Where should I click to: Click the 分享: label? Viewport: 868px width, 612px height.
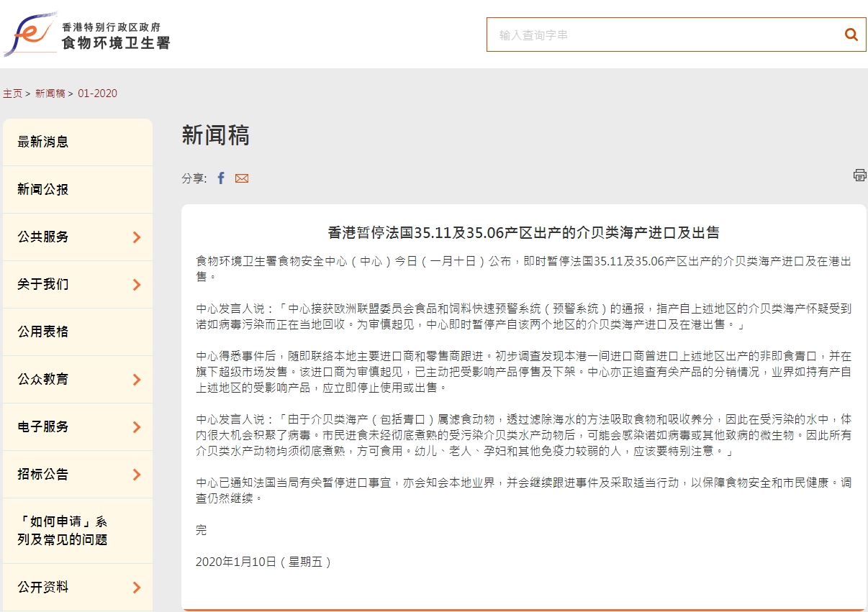tap(194, 178)
